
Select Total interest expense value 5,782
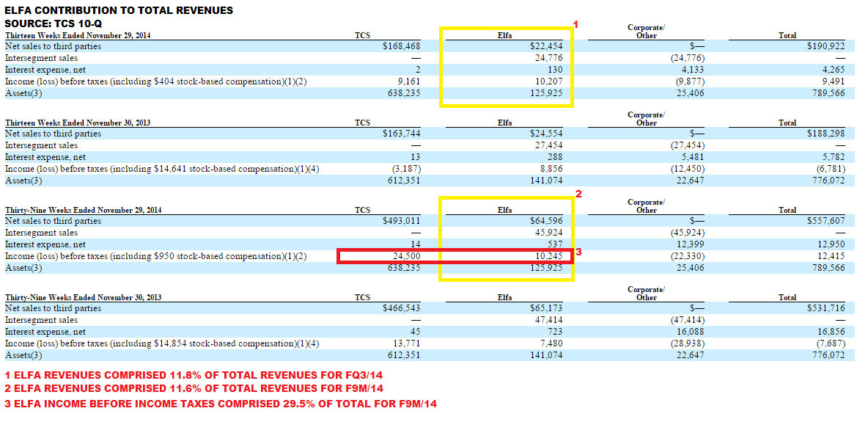834,157
